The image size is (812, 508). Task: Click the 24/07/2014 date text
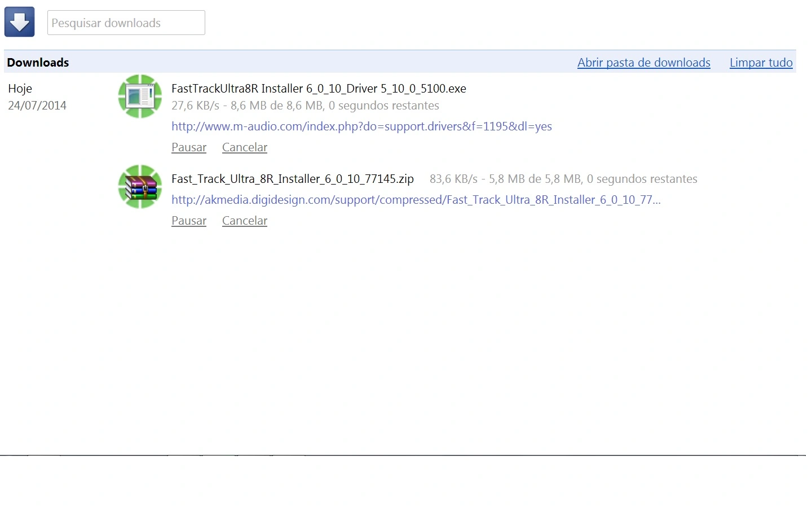click(37, 106)
